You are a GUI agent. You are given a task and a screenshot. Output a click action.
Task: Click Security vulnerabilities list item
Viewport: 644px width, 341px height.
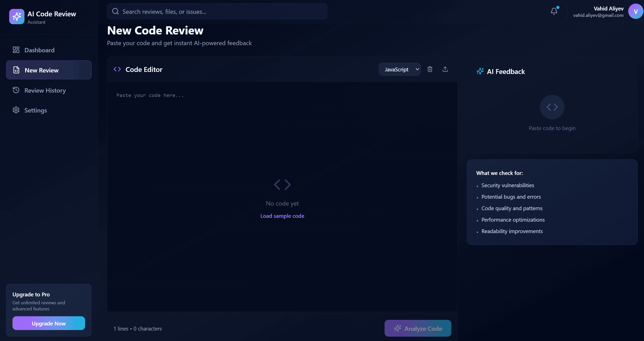point(508,185)
